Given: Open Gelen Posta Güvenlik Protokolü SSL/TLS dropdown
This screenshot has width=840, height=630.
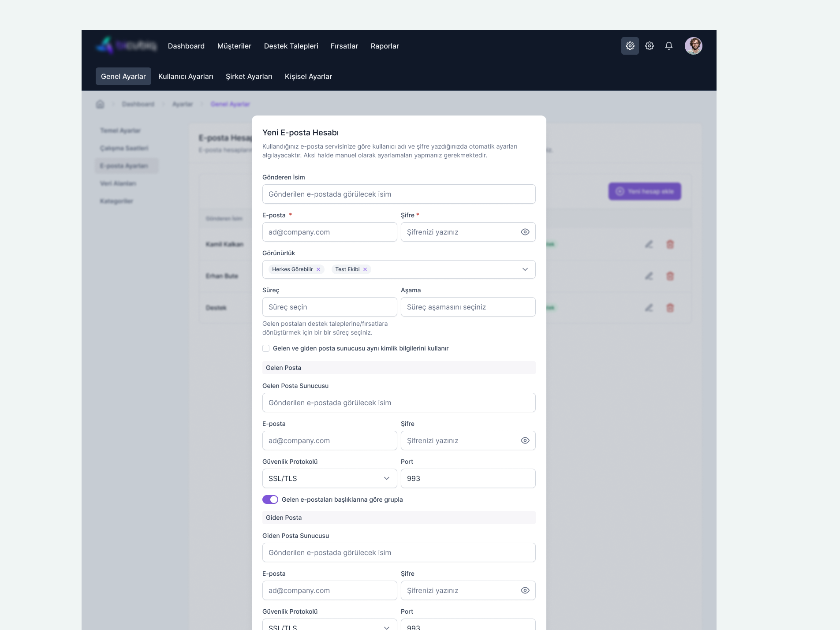Looking at the screenshot, I should click(x=330, y=478).
